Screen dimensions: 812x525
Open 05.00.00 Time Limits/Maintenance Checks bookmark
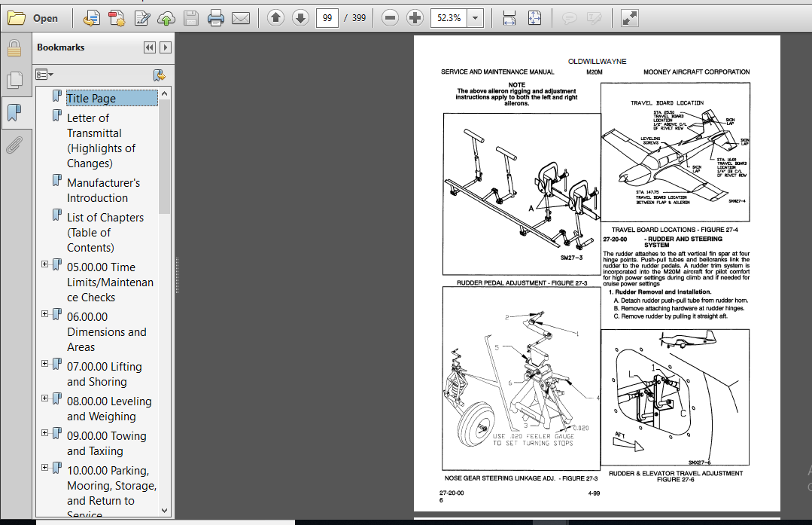111,282
